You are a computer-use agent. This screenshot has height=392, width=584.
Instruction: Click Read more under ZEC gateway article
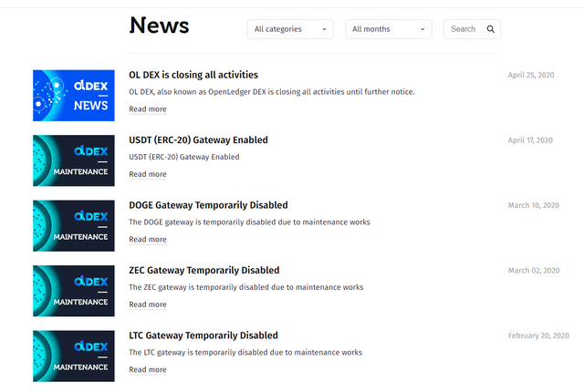tap(148, 304)
